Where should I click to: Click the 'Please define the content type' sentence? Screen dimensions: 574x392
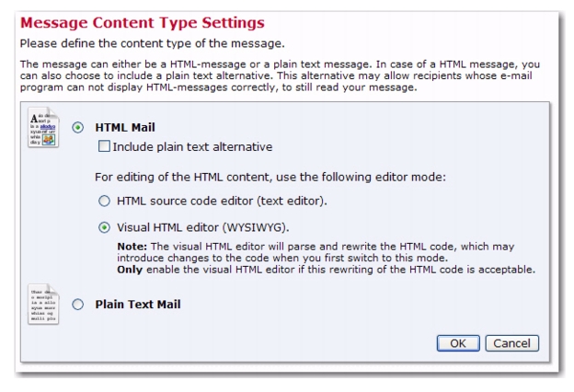tap(152, 43)
